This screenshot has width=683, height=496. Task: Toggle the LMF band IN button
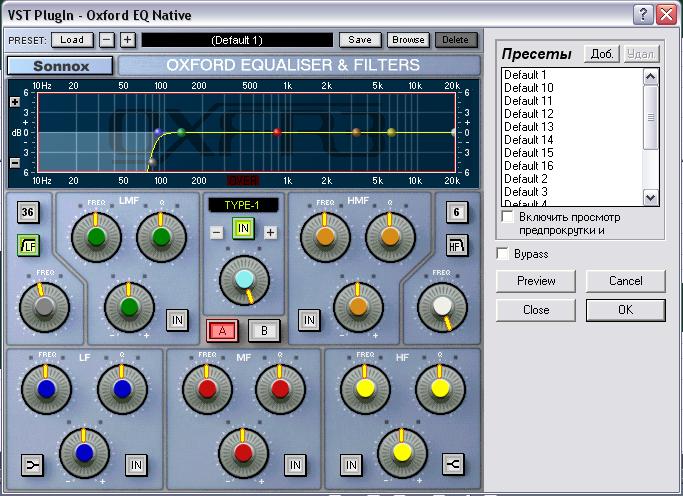pyautogui.click(x=178, y=320)
